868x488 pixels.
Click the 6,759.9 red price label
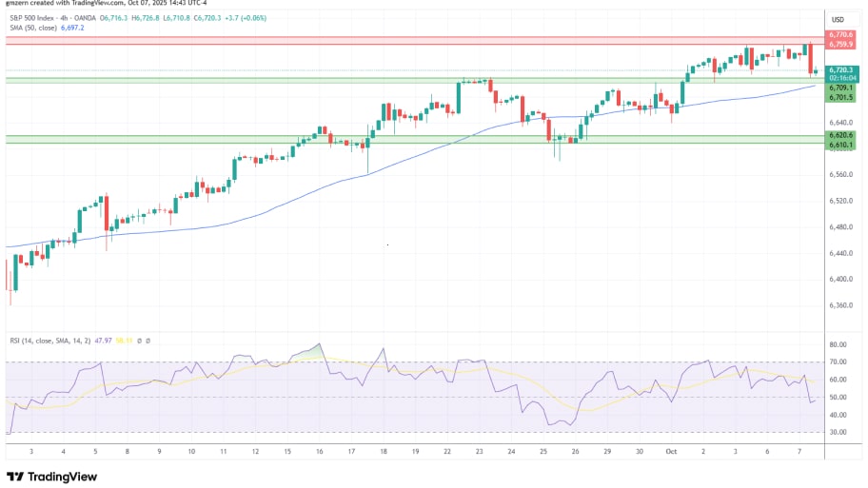pos(840,44)
